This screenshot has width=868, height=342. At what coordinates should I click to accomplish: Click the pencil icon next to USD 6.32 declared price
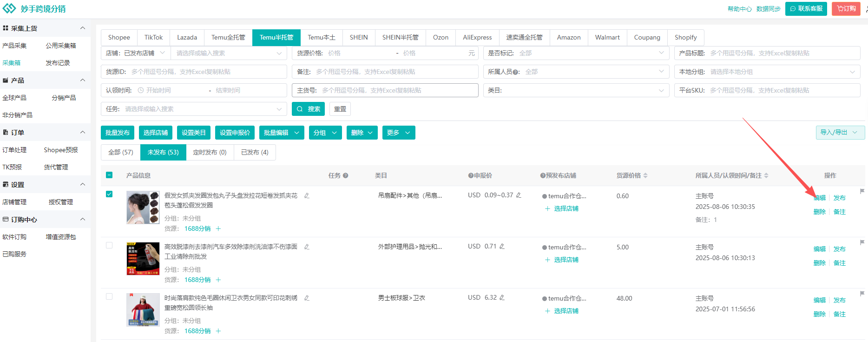point(502,298)
